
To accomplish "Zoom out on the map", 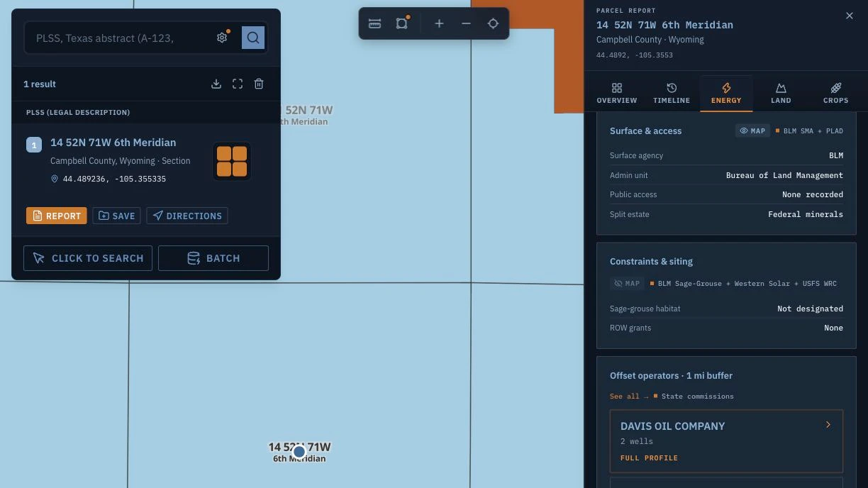I will (466, 23).
